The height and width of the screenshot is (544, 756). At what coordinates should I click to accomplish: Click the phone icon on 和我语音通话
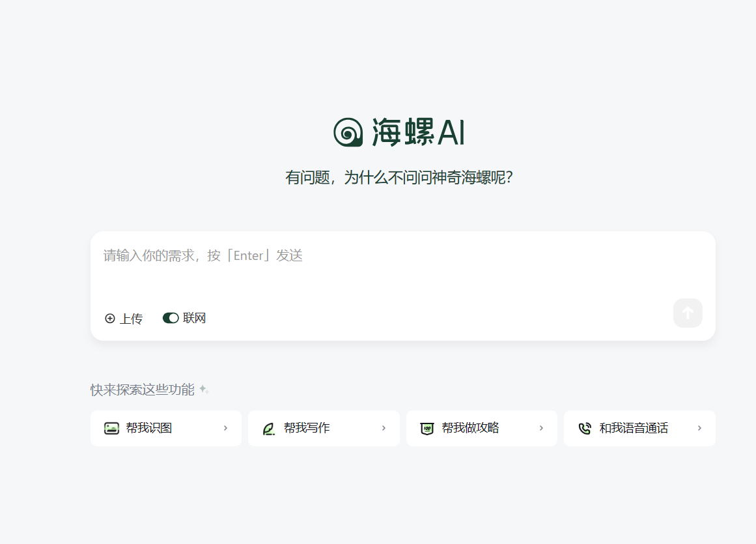(585, 428)
